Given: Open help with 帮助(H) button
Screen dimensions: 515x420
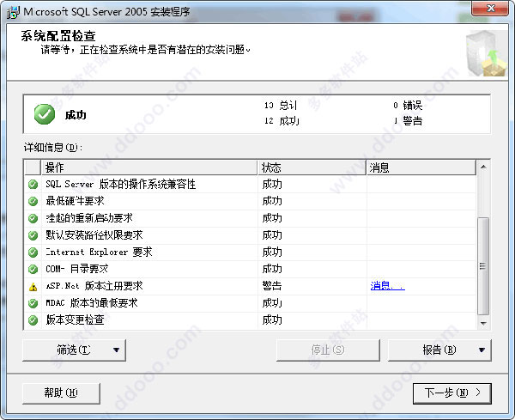Looking at the screenshot, I should (x=61, y=393).
